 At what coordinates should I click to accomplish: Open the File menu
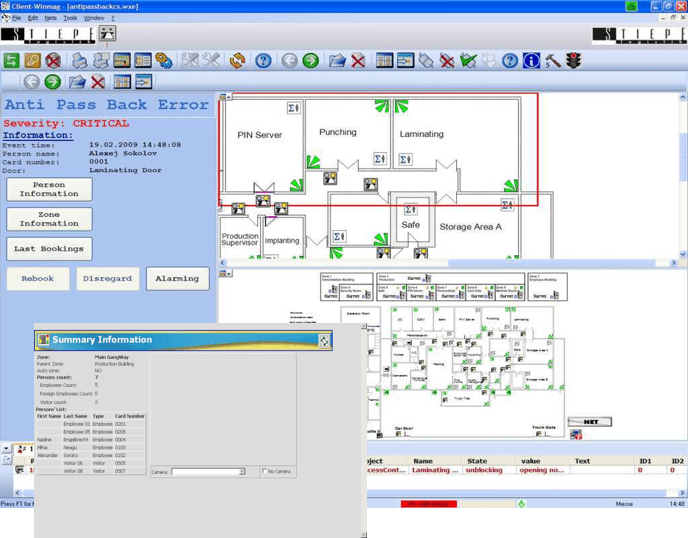point(16,18)
